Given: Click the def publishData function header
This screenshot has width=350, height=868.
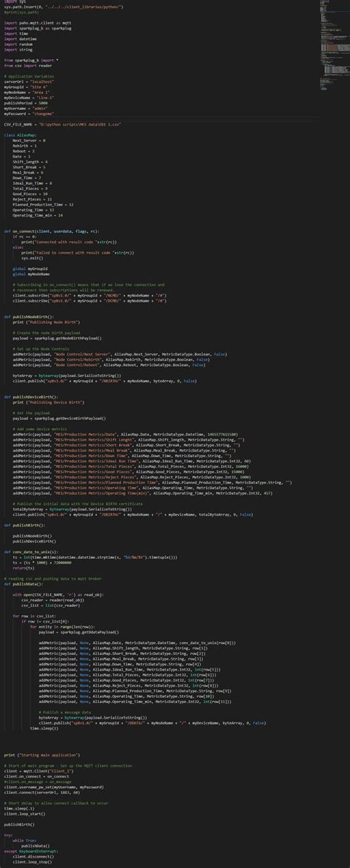Looking at the screenshot, I should coord(24,583).
